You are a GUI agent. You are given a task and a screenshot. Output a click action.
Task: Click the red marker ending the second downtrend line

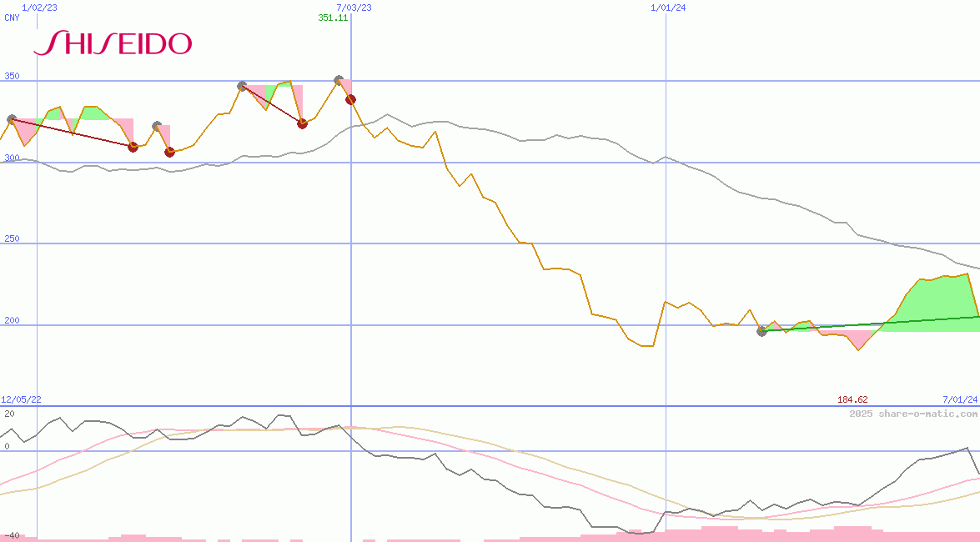pyautogui.click(x=302, y=123)
